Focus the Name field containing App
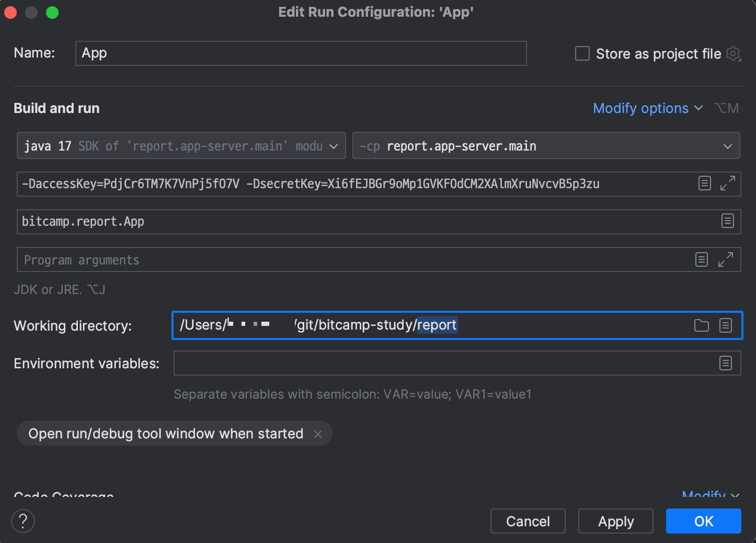Viewport: 756px width, 543px height. pyautogui.click(x=301, y=53)
